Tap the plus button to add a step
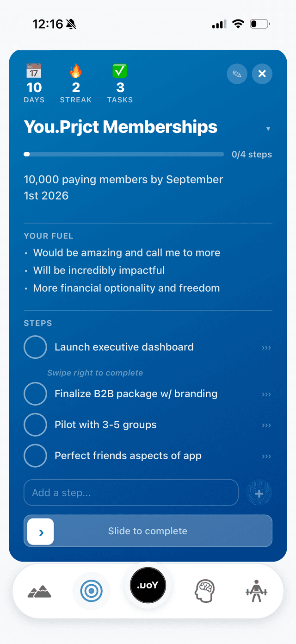The width and height of the screenshot is (296, 644). click(259, 493)
